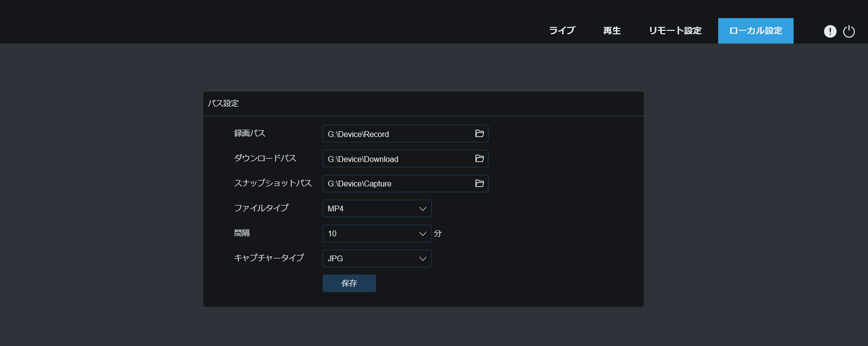Viewport: 868px width, 346px height.
Task: Click the キャプチャータイプ label text
Action: pyautogui.click(x=269, y=258)
